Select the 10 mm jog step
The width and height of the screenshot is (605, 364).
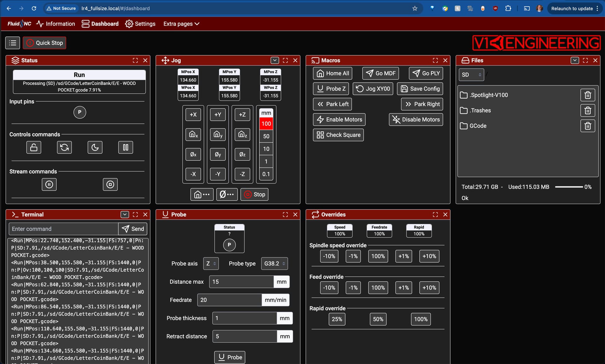coord(266,149)
